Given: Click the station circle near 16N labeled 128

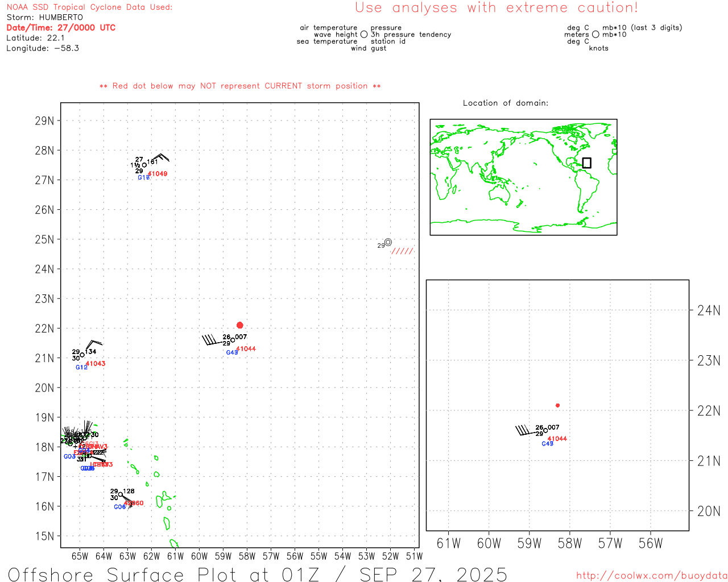Looking at the screenshot, I should (121, 494).
